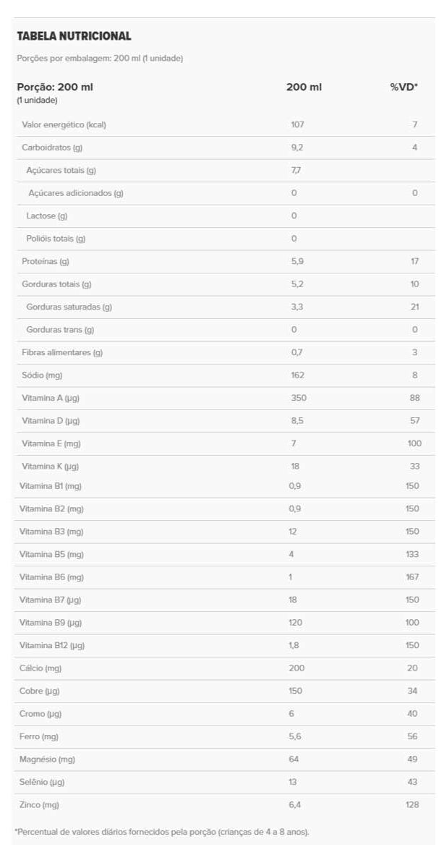Select the Valor energético (kcal) row label
Viewport: 439px width, 868px height.
(x=64, y=124)
